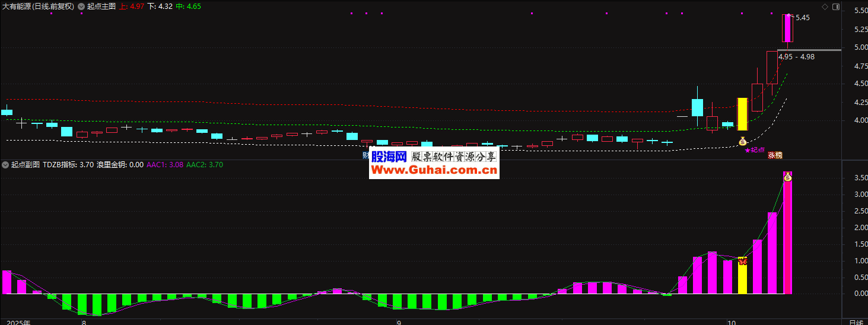Click the yellow bar in the histogram
868x325 pixels.
[x=742, y=278]
